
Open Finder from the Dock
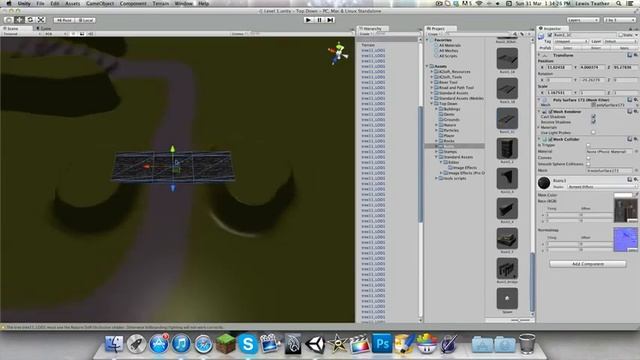[114, 344]
